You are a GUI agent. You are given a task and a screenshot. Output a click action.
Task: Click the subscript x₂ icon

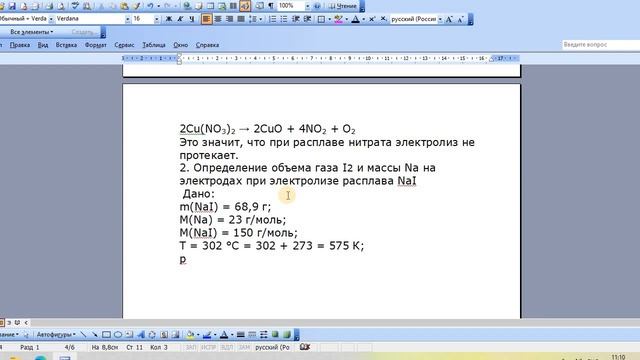pyautogui.click(x=383, y=19)
